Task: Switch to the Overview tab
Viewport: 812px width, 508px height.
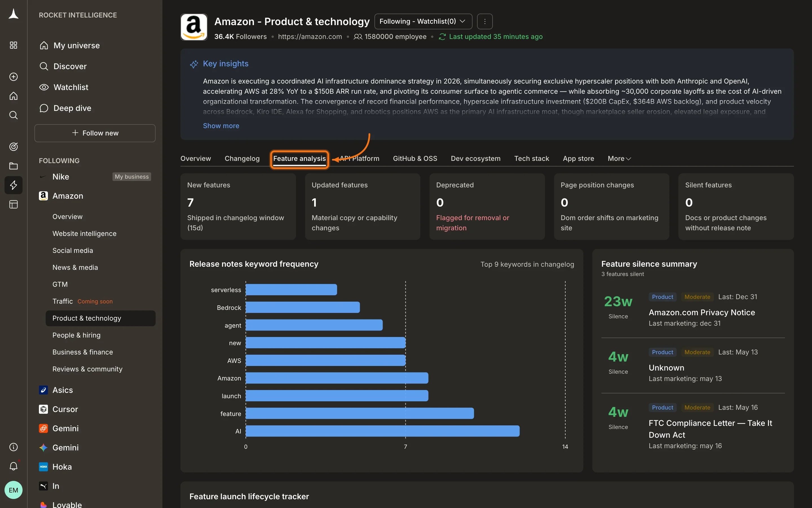Action: click(x=196, y=159)
